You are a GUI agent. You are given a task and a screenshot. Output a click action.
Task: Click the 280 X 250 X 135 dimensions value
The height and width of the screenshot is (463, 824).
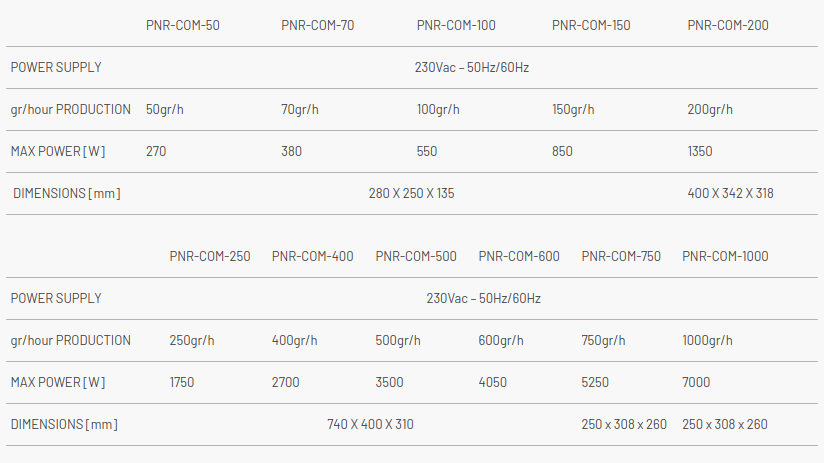[411, 194]
